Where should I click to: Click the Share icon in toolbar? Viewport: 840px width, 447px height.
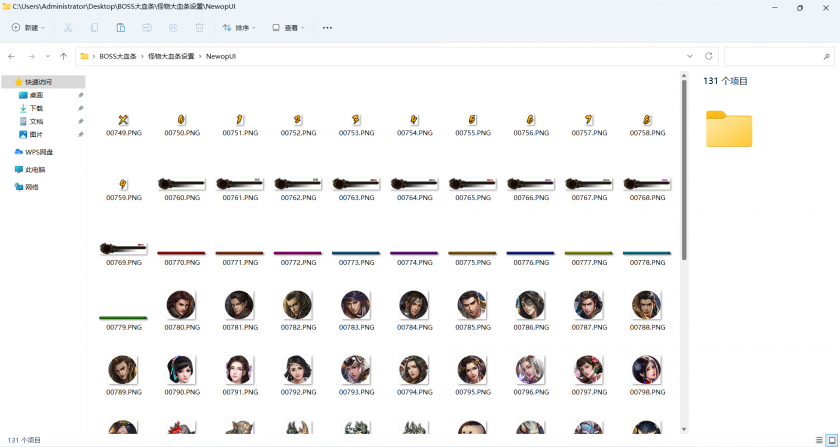tap(173, 28)
